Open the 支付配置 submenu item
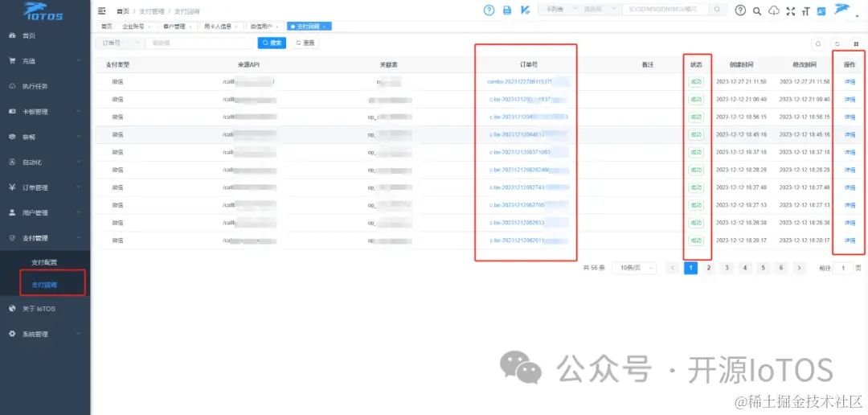The image size is (868, 415). click(x=45, y=263)
